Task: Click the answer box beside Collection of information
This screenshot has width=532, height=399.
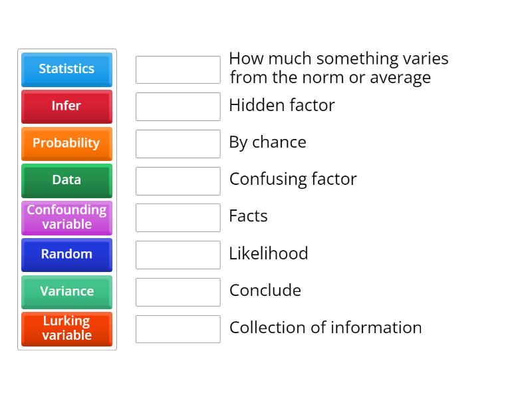Action: point(178,329)
